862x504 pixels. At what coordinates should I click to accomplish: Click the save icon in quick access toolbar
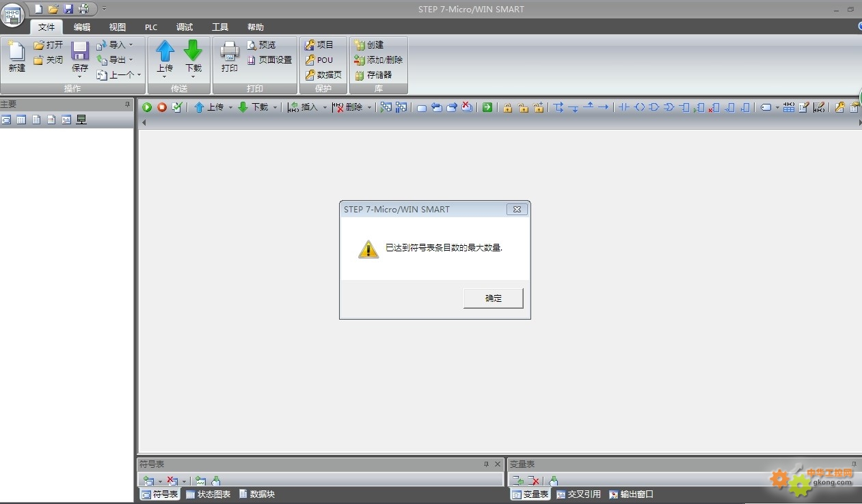(68, 9)
